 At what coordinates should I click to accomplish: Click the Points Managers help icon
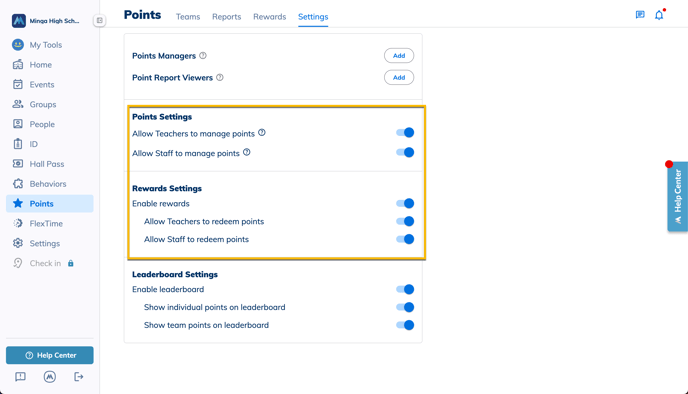pos(203,56)
